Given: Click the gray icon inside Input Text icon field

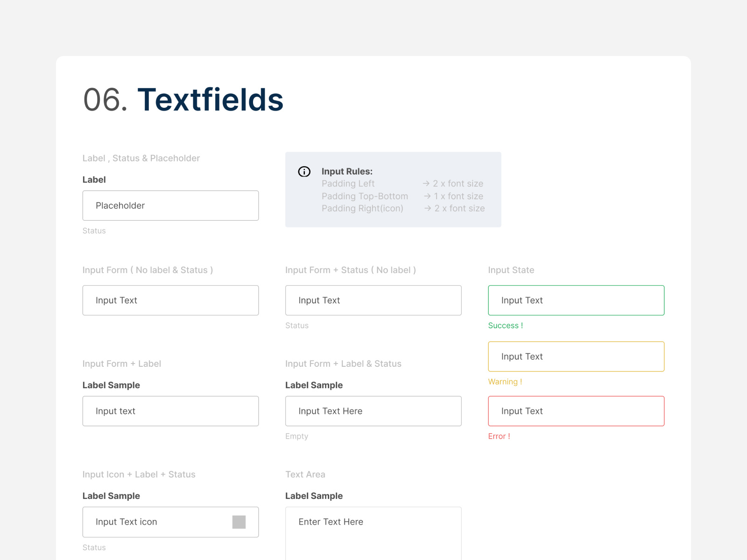Looking at the screenshot, I should (x=239, y=522).
